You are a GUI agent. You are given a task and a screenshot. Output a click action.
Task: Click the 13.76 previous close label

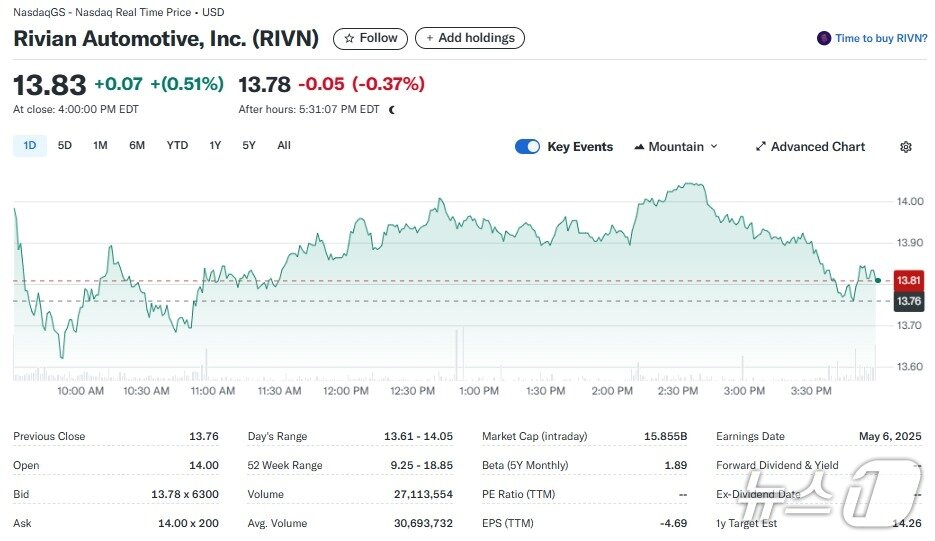(909, 301)
